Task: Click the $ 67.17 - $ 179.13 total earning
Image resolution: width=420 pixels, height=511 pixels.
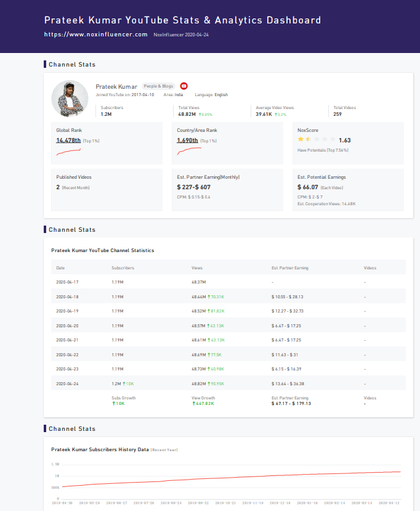Action: click(291, 404)
